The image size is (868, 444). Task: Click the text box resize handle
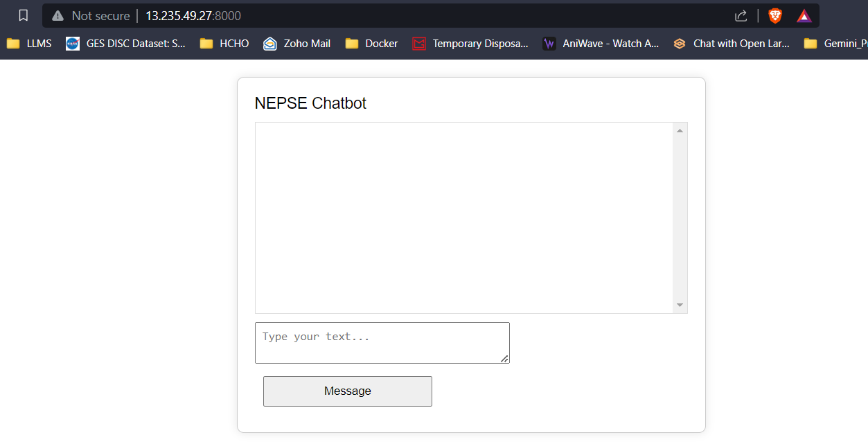pyautogui.click(x=505, y=358)
